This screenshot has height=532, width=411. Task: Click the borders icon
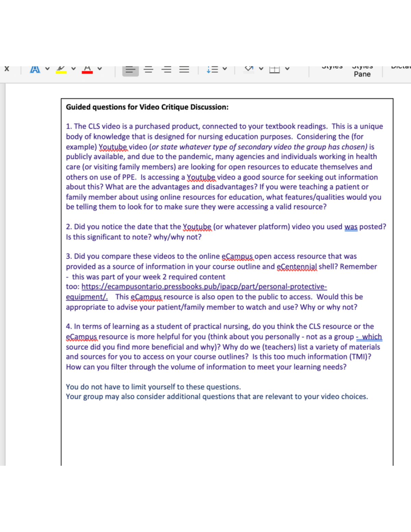coord(274,70)
